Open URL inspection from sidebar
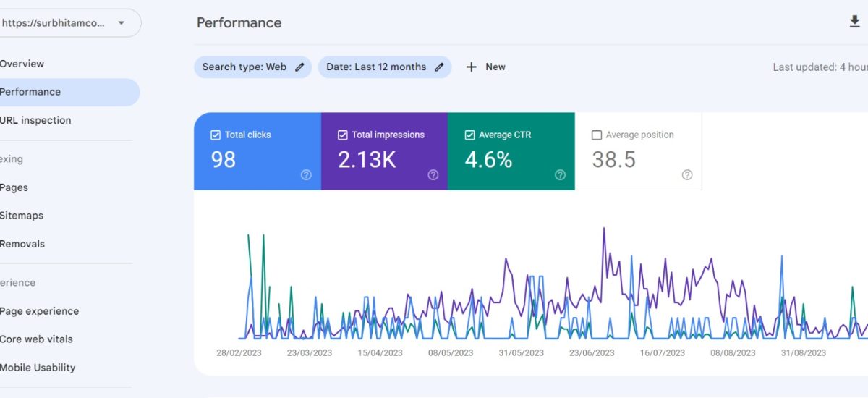 pyautogui.click(x=35, y=120)
